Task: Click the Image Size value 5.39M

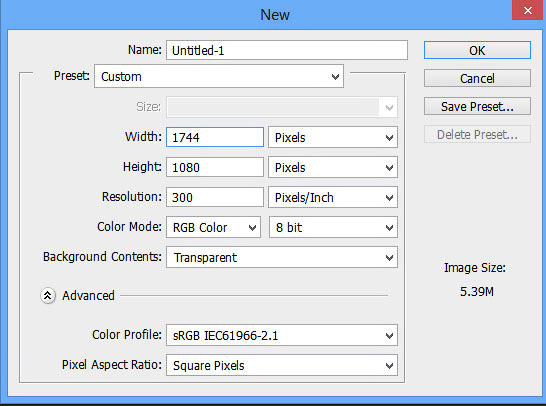Action: coord(477,291)
